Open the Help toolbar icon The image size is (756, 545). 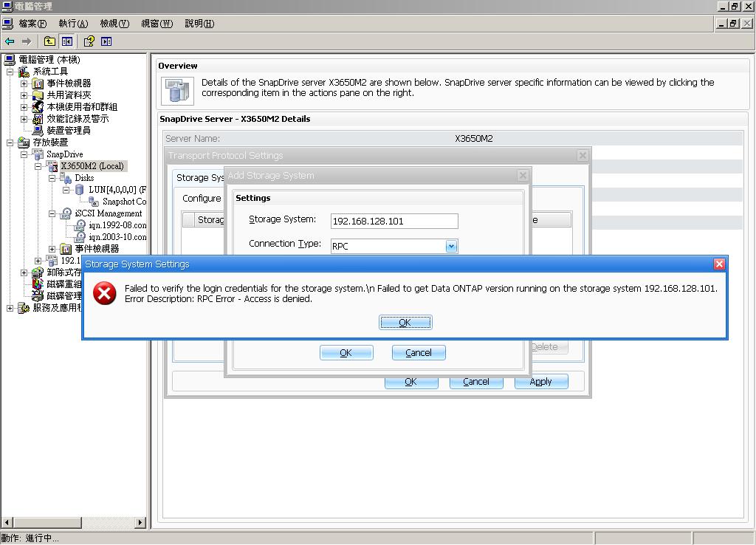click(89, 41)
